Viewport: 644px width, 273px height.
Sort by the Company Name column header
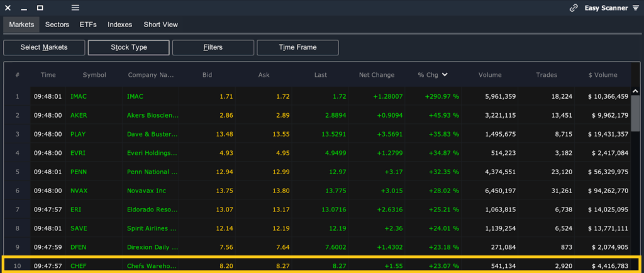pyautogui.click(x=151, y=75)
